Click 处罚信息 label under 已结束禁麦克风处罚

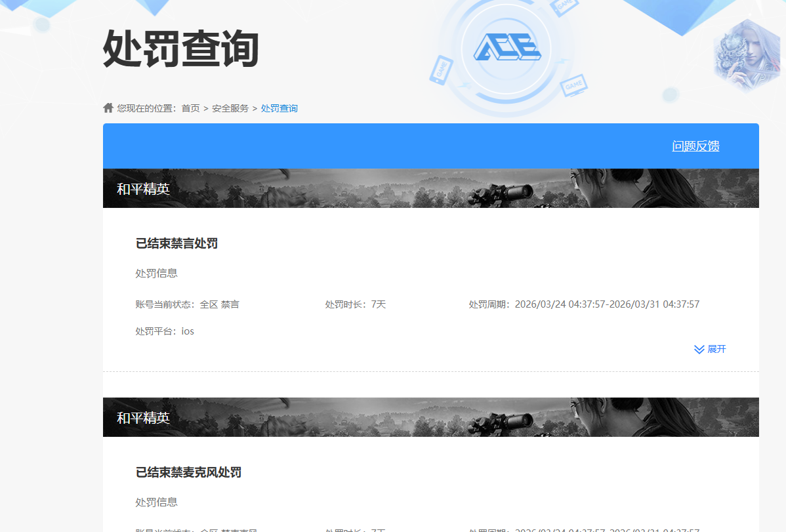click(x=156, y=502)
